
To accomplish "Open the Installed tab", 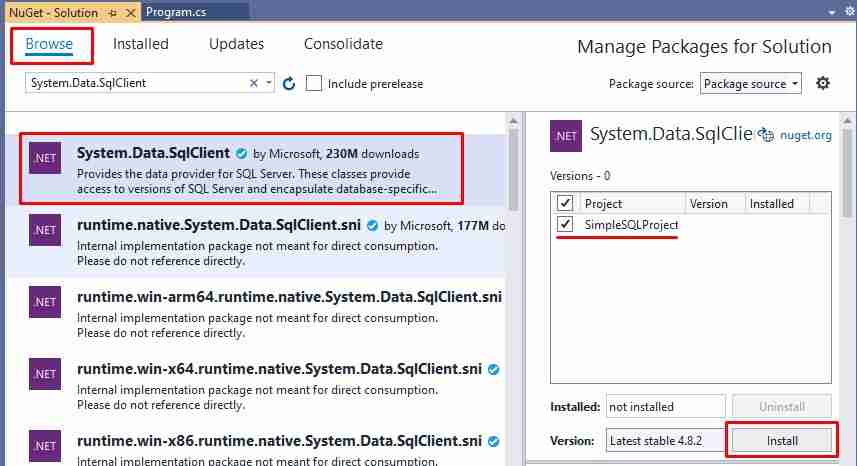I will [140, 44].
